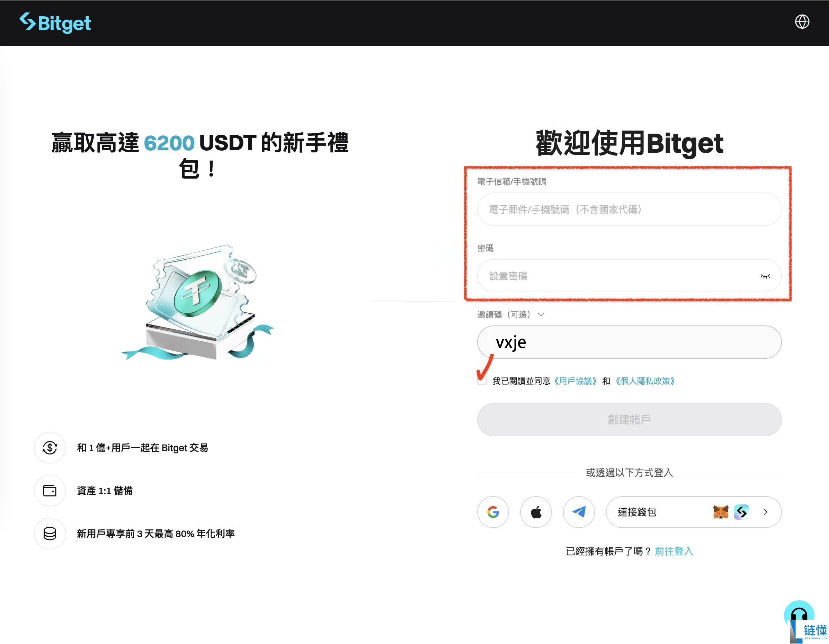Viewport: 829px width, 644px height.
Task: Go to 前往登入 login link
Action: tap(674, 551)
